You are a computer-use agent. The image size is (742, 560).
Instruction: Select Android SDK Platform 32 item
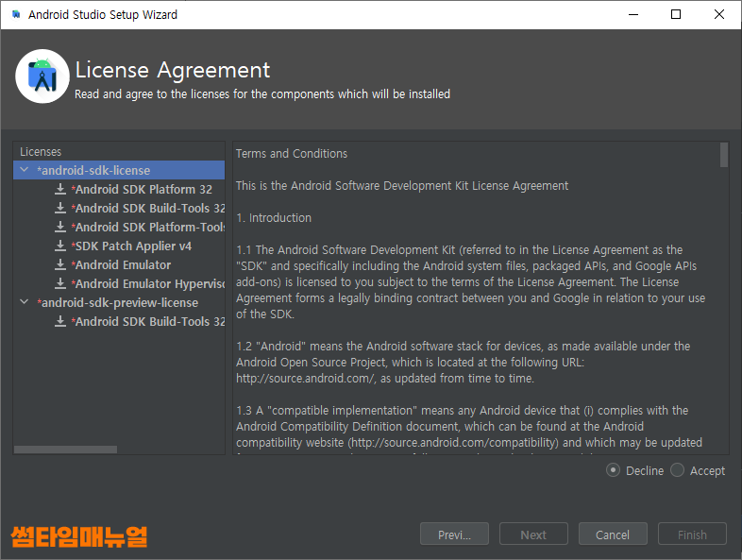(x=142, y=189)
